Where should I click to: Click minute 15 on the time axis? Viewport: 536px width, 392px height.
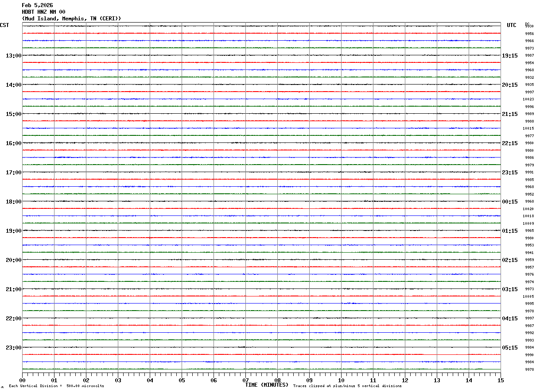[501, 380]
